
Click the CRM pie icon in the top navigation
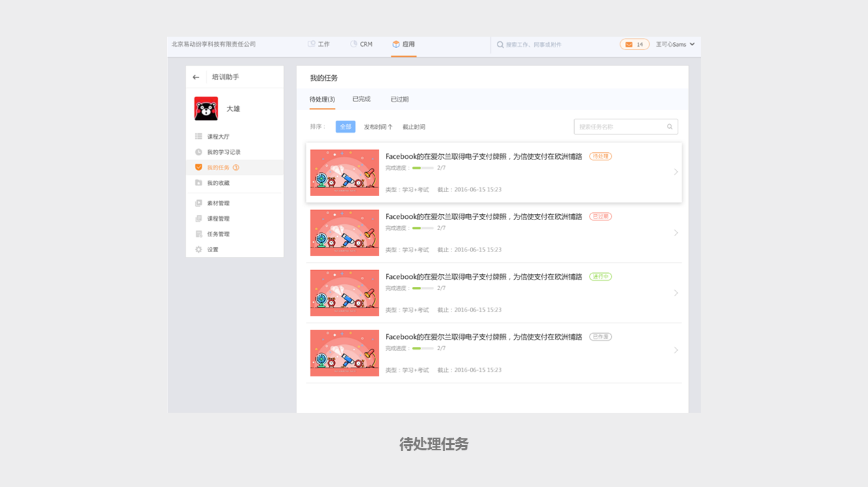354,44
